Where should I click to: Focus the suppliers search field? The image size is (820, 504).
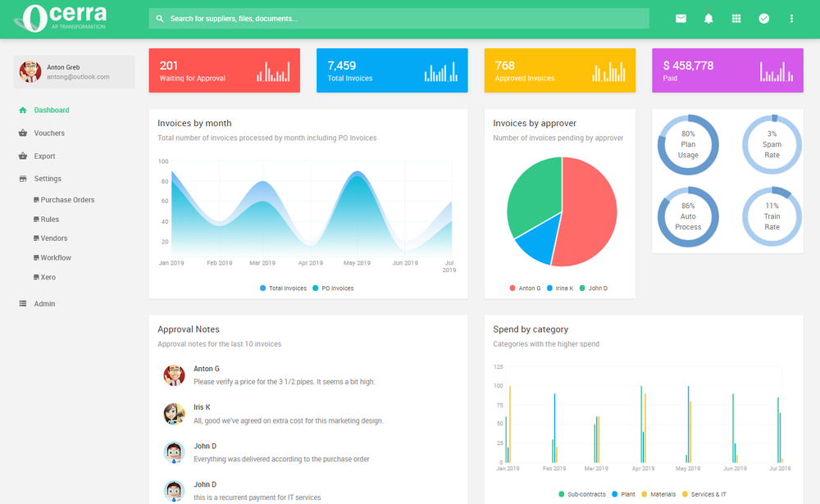click(x=399, y=19)
